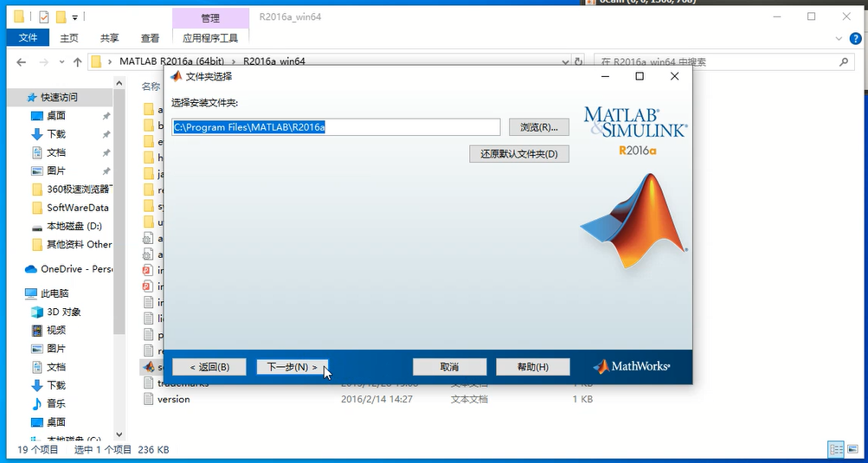Image resolution: width=868 pixels, height=463 pixels.
Task: Switch to the 共享 ribbon tab
Action: [x=109, y=38]
